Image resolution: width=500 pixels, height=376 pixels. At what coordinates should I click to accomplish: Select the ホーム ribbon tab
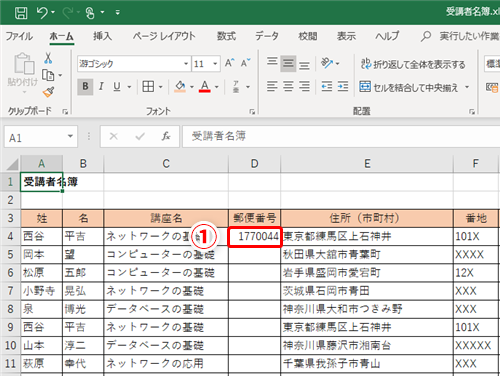click(x=61, y=36)
